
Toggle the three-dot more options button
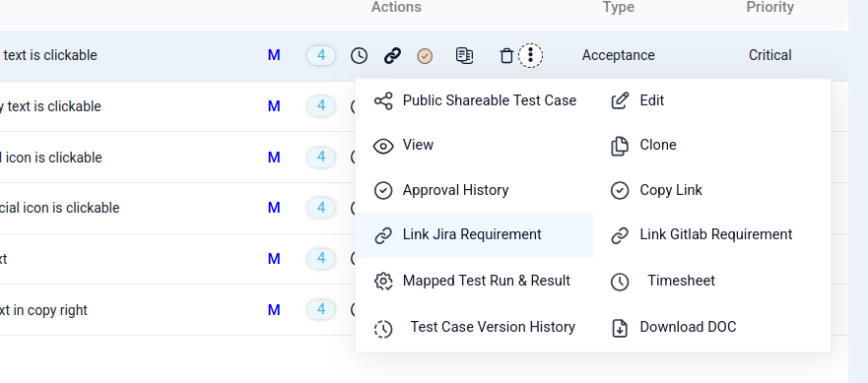pos(530,55)
